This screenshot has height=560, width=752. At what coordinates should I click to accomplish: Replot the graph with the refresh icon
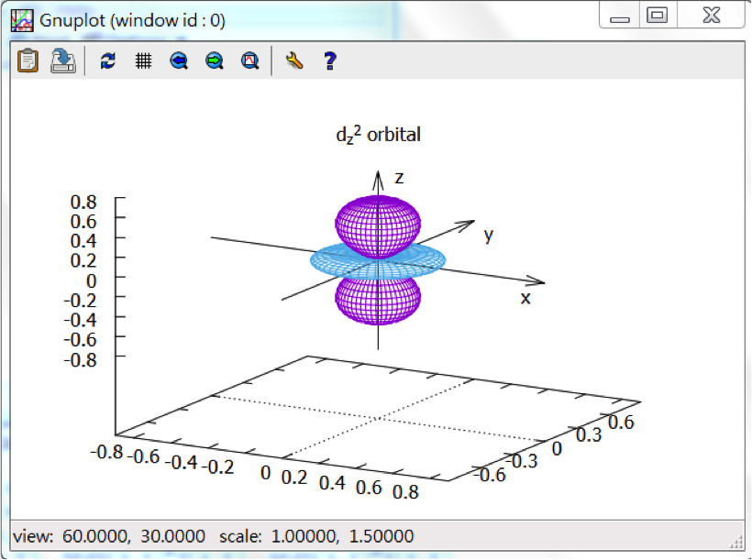(108, 61)
